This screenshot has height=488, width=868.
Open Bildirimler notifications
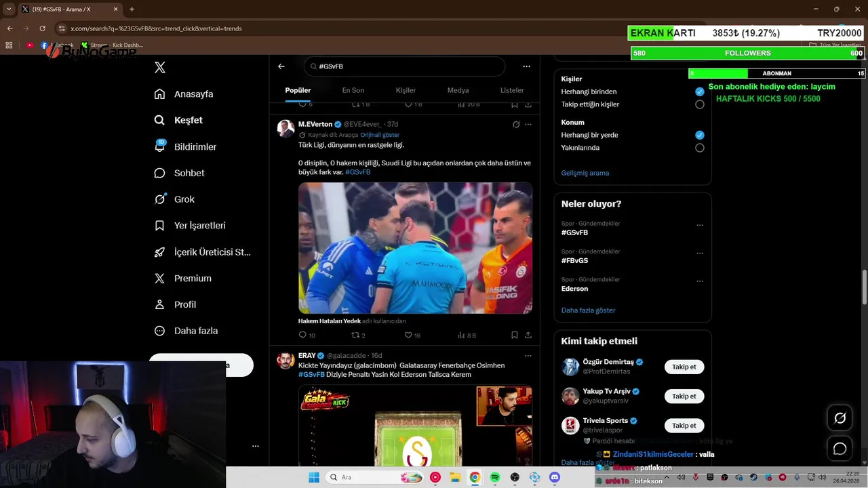coord(185,146)
